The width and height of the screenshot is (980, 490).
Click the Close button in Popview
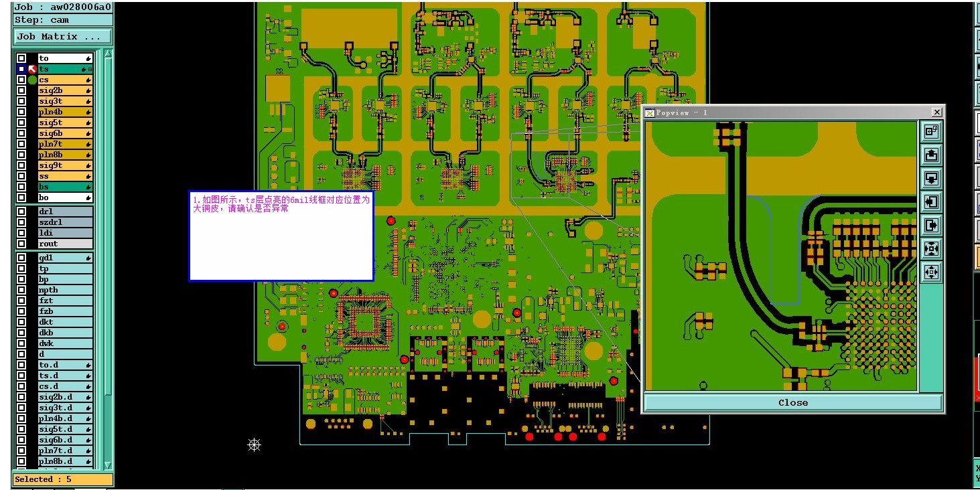792,402
